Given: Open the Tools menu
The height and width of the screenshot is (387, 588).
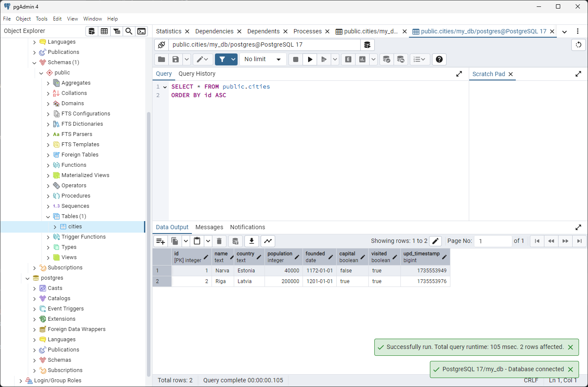Looking at the screenshot, I should click(x=41, y=19).
